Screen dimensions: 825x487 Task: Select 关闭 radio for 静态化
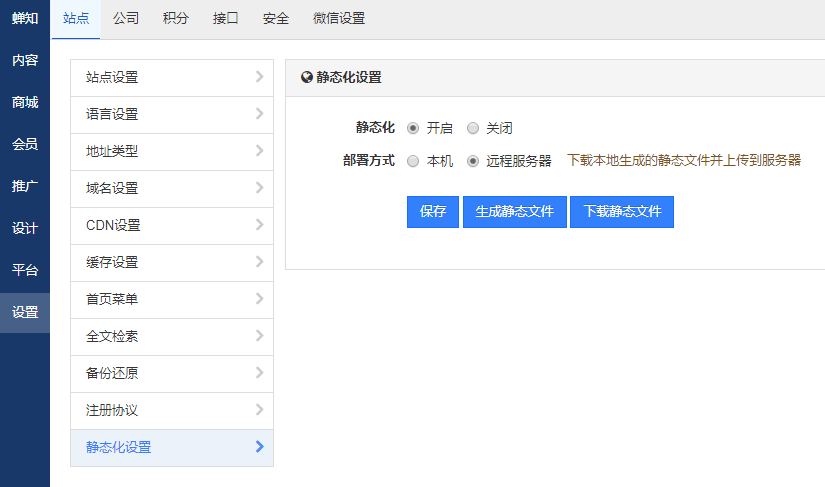(x=473, y=128)
